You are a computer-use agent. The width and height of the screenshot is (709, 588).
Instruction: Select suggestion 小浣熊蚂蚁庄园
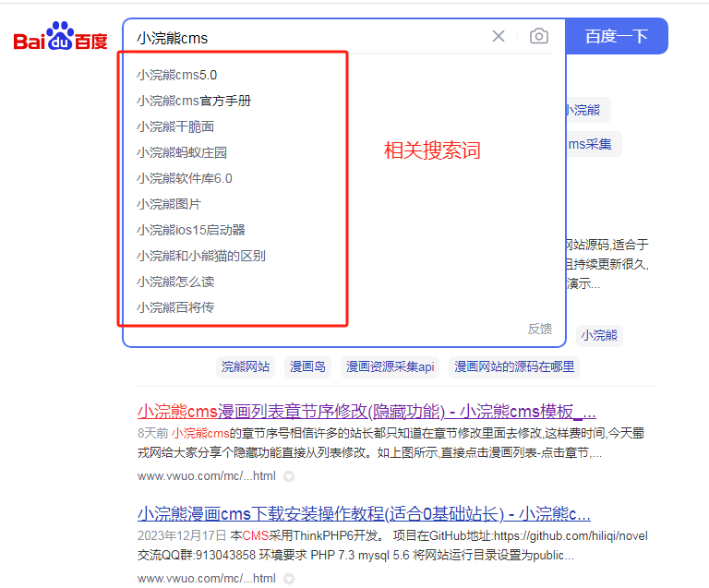click(x=182, y=152)
